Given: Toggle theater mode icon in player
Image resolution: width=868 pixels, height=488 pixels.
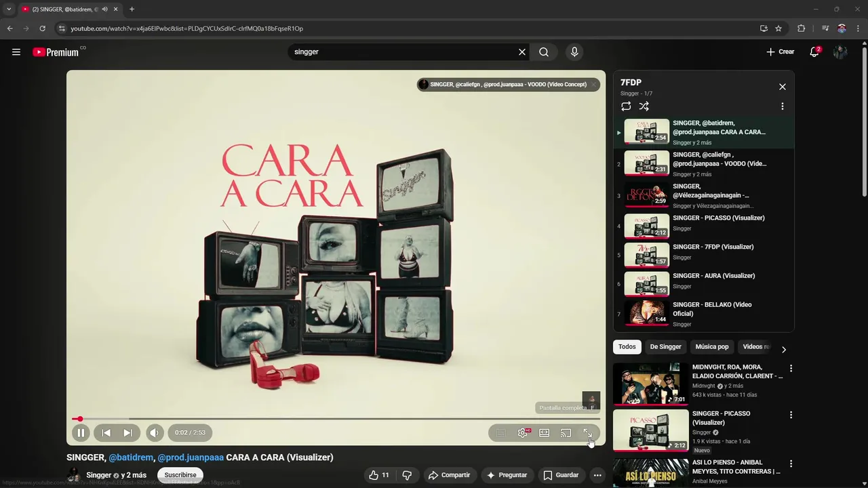Looking at the screenshot, I should tap(545, 432).
